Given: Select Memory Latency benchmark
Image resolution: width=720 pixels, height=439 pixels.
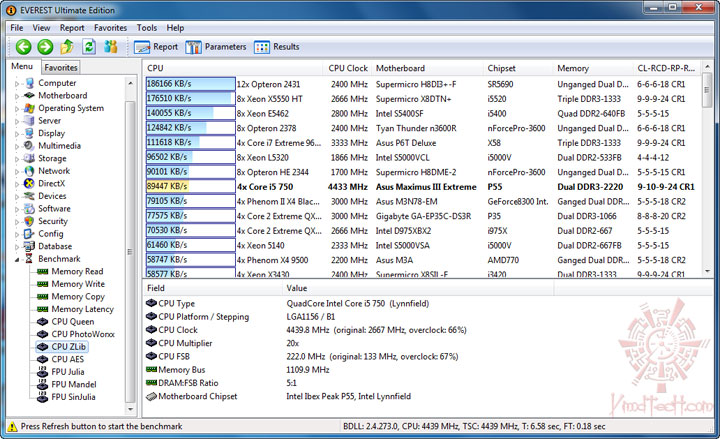Looking at the screenshot, I should [x=82, y=309].
